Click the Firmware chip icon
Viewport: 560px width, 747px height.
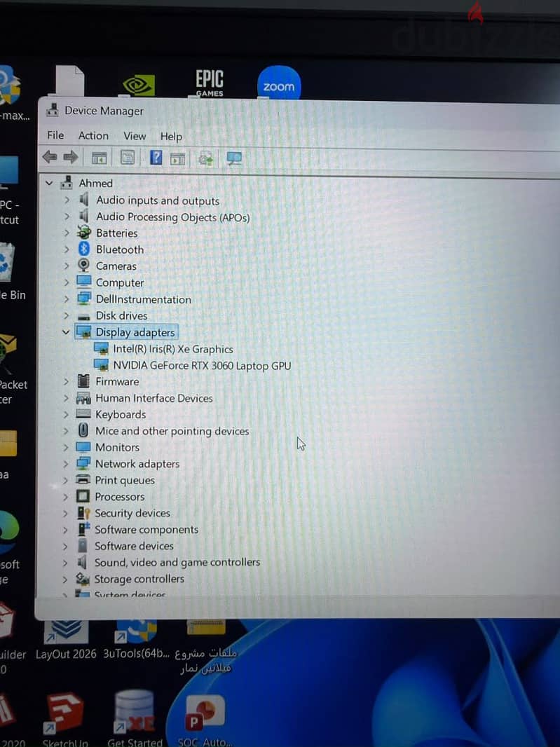(x=83, y=381)
